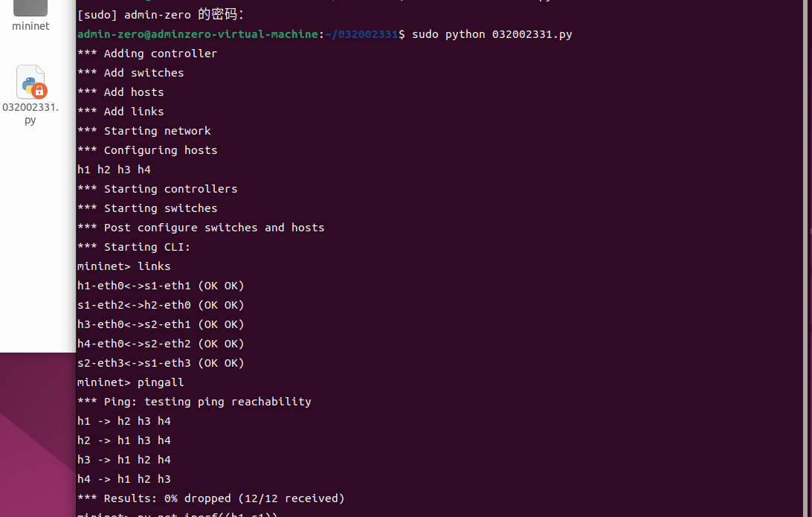Click the orange lock emblem on the Python file
The height and width of the screenshot is (517, 812).
coord(39,91)
